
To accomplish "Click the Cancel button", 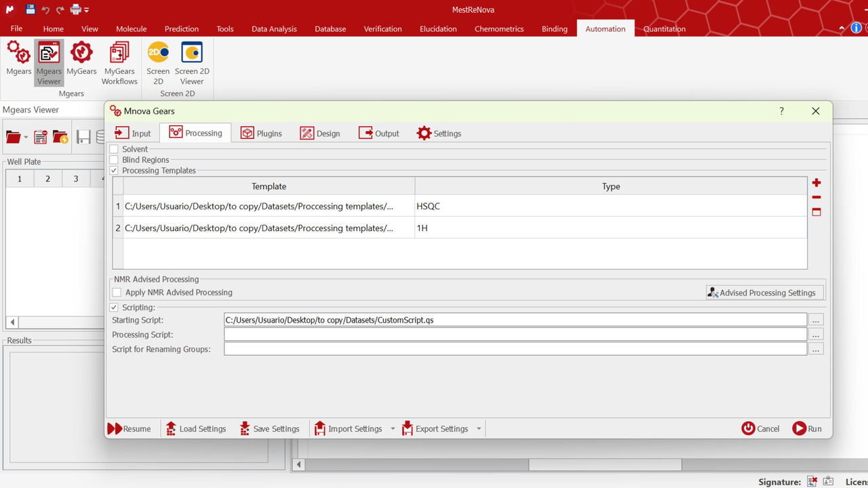I will [x=760, y=428].
